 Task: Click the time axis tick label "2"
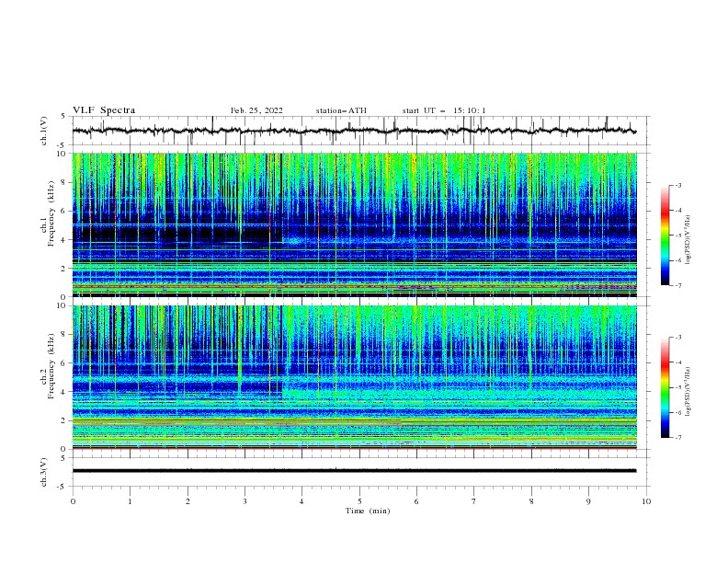188,501
